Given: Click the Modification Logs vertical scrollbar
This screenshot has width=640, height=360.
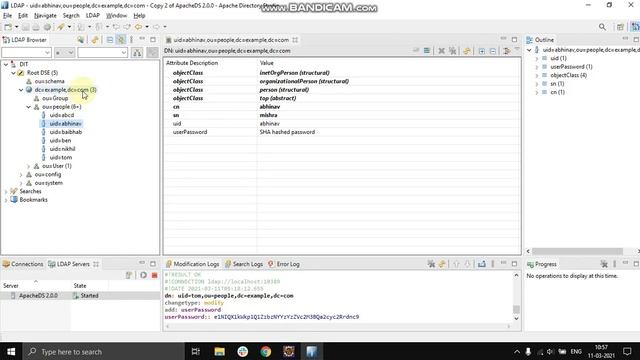Looking at the screenshot, I should (516, 309).
